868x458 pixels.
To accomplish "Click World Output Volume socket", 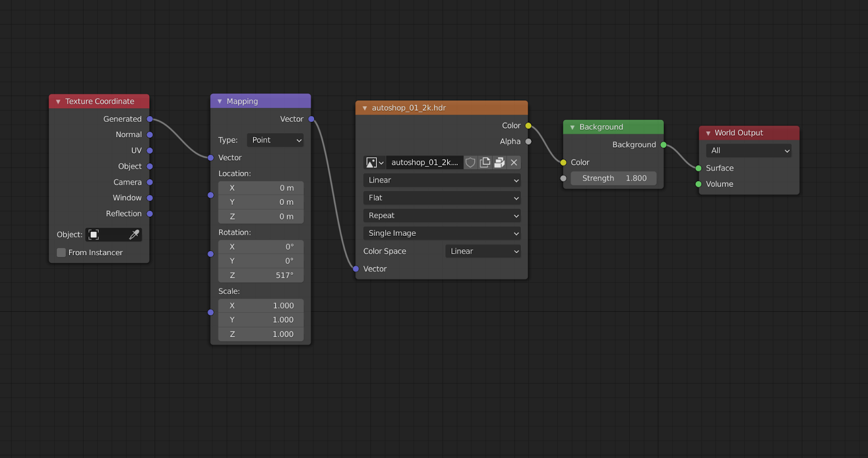I will (x=699, y=184).
